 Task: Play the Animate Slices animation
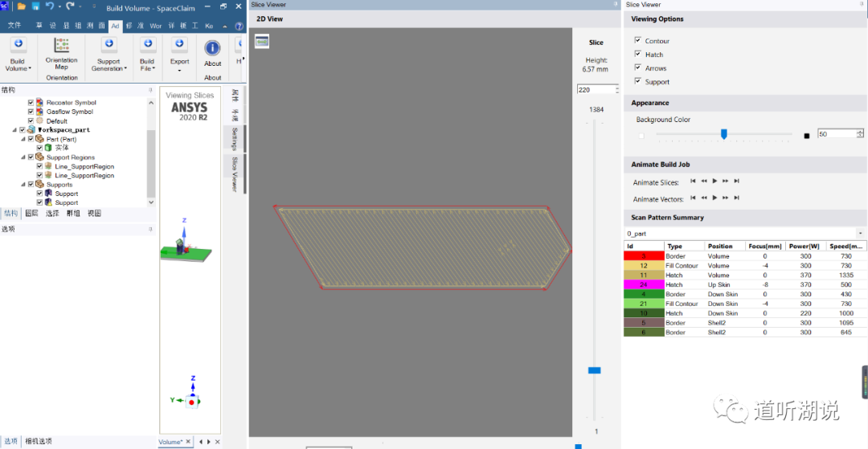[714, 181]
